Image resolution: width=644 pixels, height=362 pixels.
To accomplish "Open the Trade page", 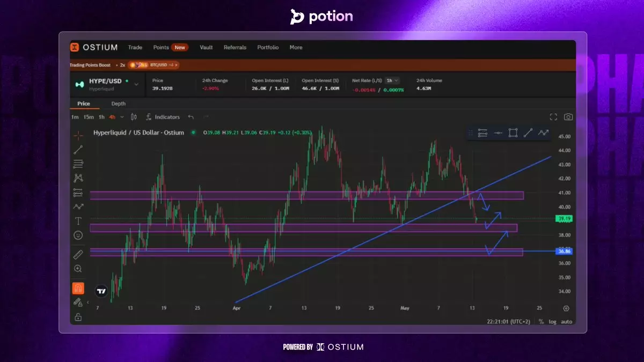I will (x=135, y=47).
